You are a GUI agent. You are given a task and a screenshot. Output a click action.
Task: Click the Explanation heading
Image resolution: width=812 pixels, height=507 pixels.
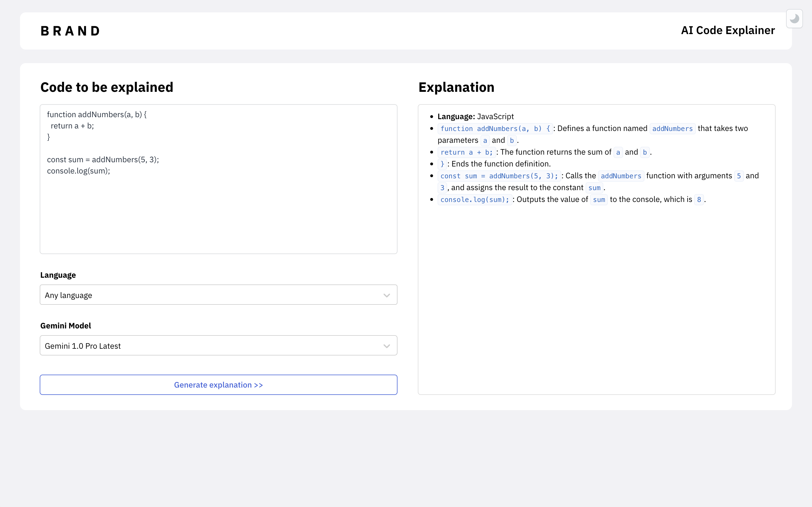click(456, 87)
